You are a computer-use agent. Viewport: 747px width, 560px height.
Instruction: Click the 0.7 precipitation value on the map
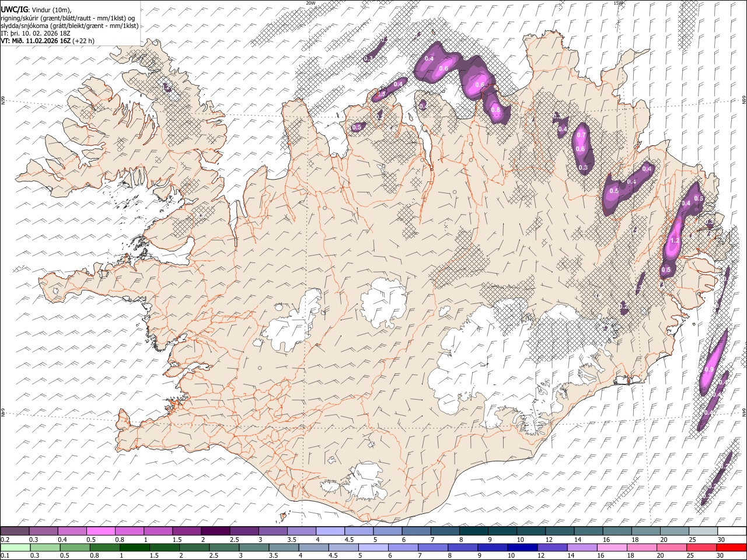tap(581, 135)
